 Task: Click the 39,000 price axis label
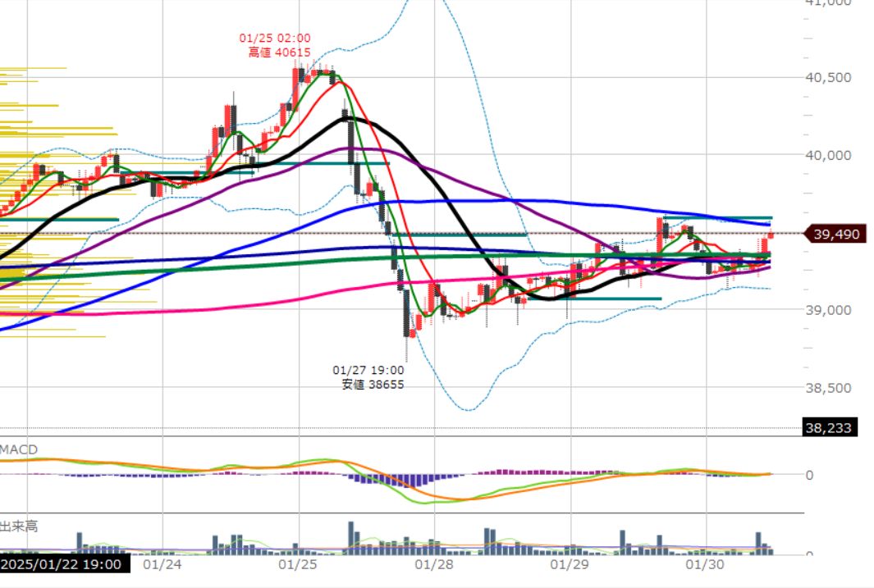pyautogui.click(x=828, y=310)
